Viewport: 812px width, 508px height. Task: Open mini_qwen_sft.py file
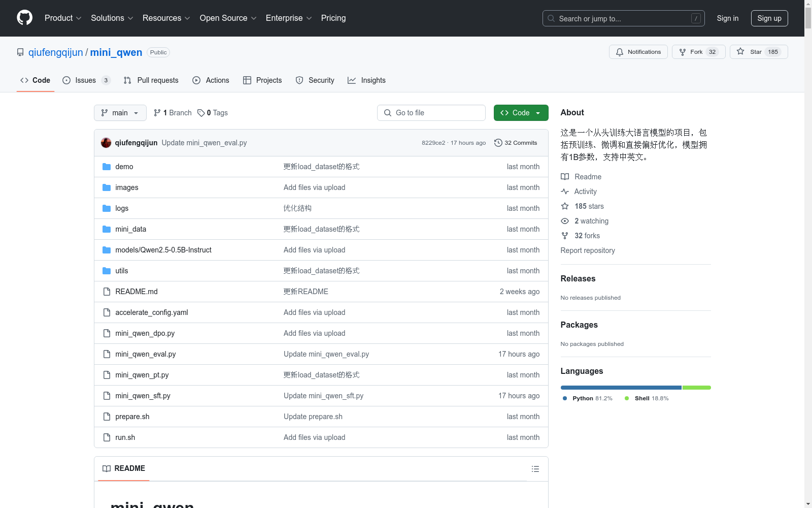143,396
